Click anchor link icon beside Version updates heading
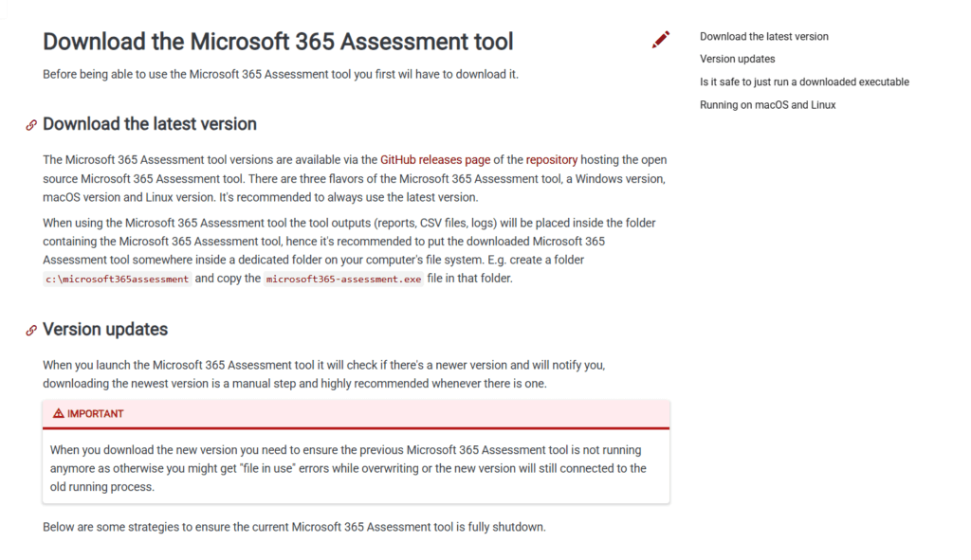 pos(31,331)
